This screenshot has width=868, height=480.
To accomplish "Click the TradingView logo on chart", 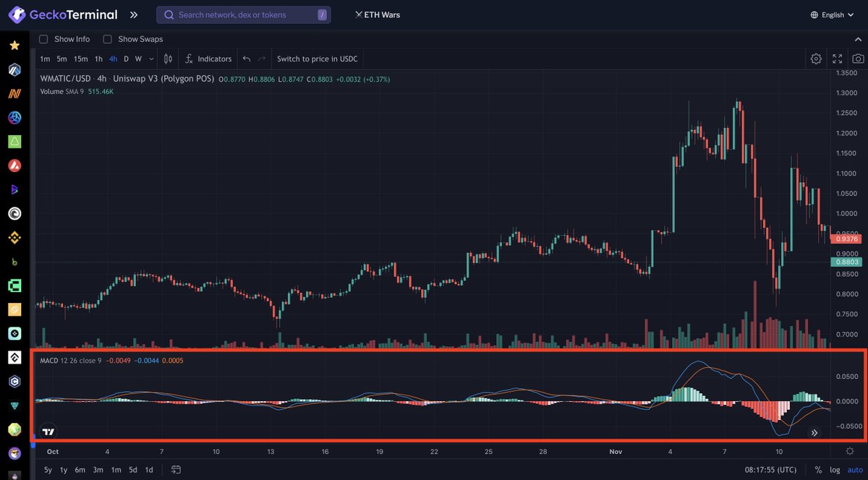I will click(x=48, y=432).
